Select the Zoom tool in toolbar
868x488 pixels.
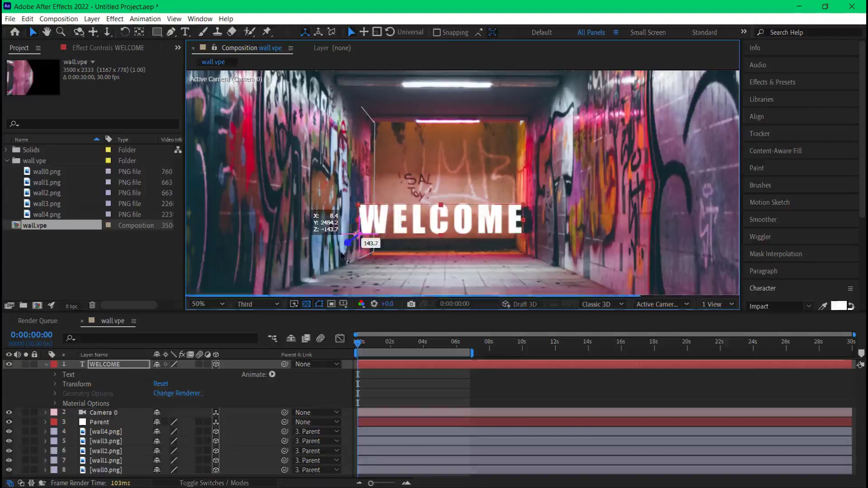point(61,32)
